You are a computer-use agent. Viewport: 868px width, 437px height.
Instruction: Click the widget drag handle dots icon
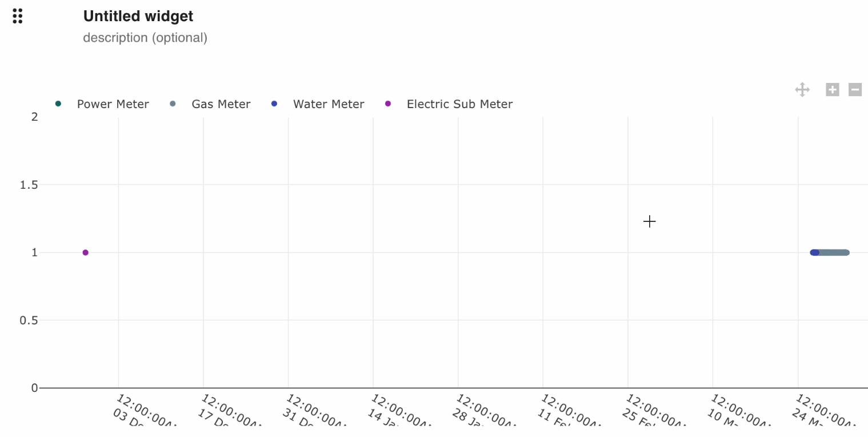(x=18, y=16)
